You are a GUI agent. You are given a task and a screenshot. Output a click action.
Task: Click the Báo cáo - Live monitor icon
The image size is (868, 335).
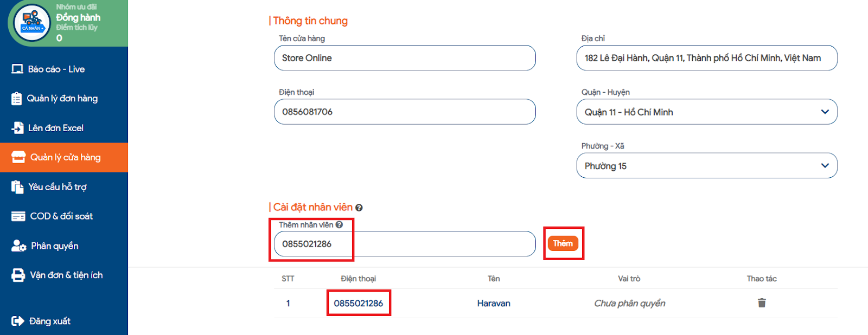point(17,69)
